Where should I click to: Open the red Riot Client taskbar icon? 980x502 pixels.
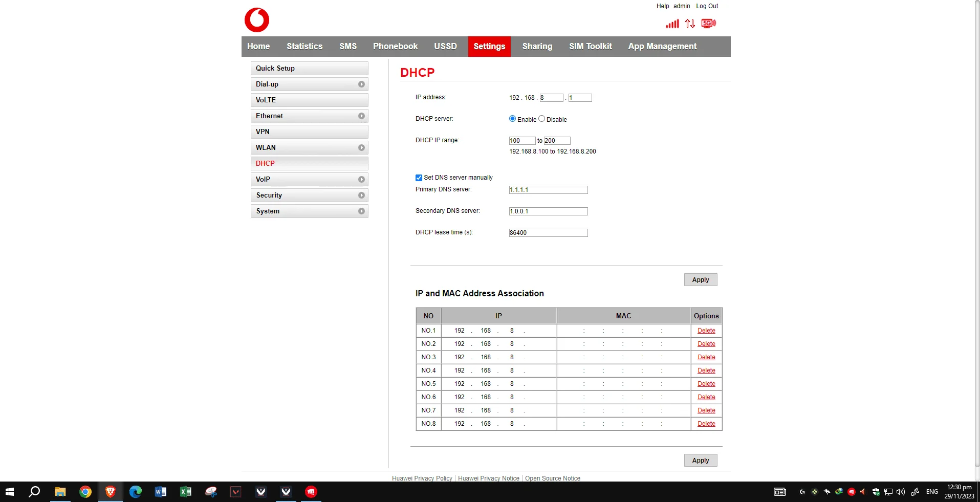(311, 492)
